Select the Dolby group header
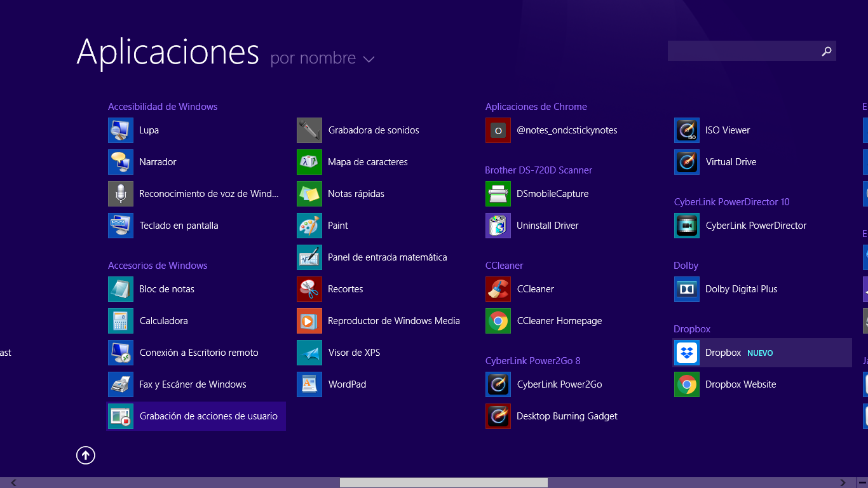Viewport: 868px width, 488px height. coord(686,266)
